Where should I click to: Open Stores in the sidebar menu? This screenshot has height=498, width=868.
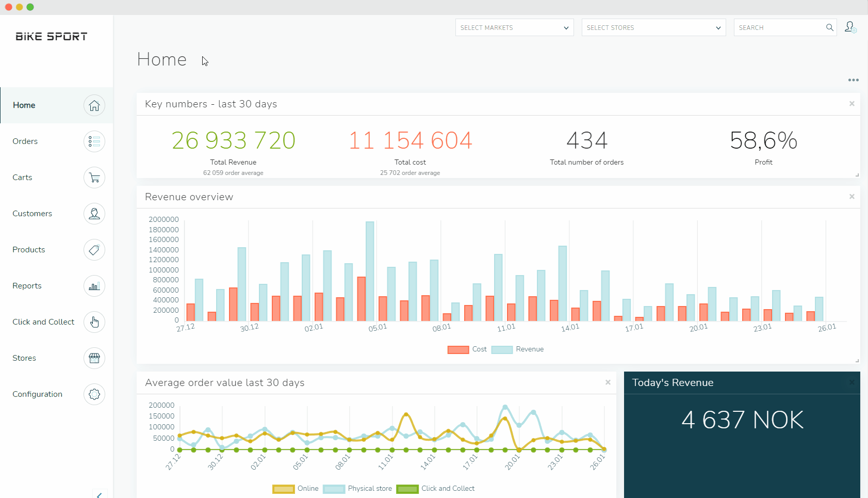(57, 358)
